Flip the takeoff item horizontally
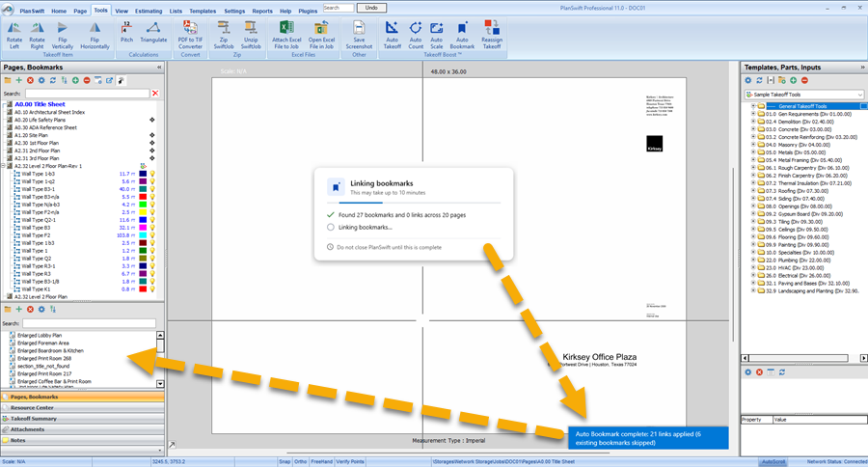 tap(95, 36)
